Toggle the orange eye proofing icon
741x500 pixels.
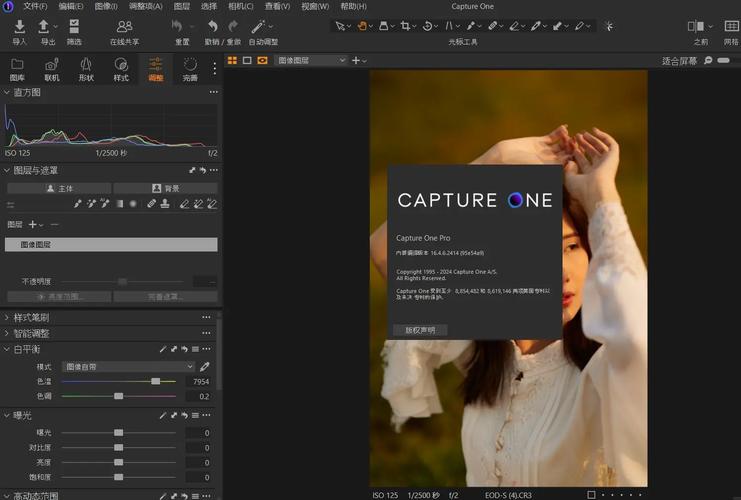pyautogui.click(x=262, y=60)
